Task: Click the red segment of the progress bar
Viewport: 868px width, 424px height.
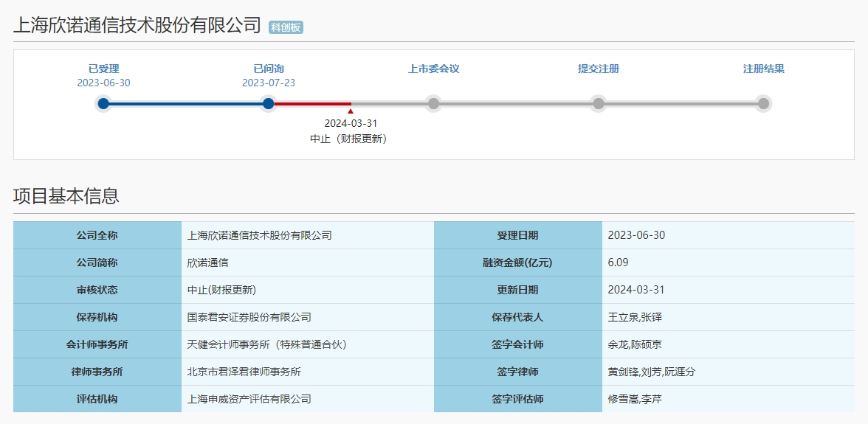Action: [313, 103]
